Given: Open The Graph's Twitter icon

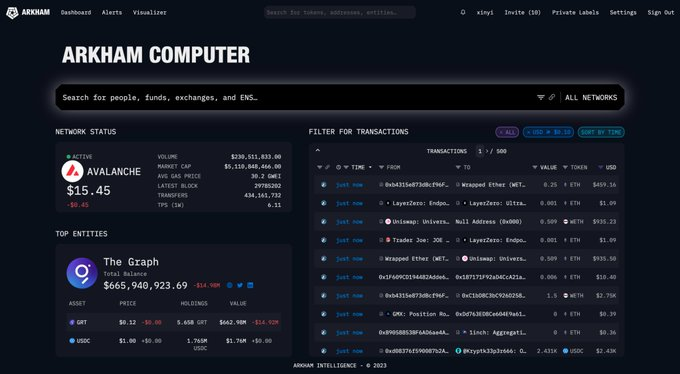Looking at the screenshot, I should [x=240, y=285].
